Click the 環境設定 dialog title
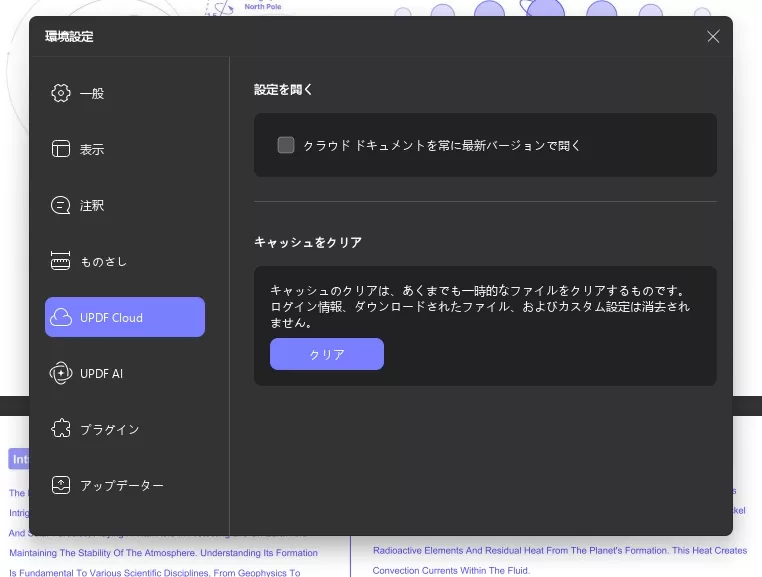 point(69,36)
